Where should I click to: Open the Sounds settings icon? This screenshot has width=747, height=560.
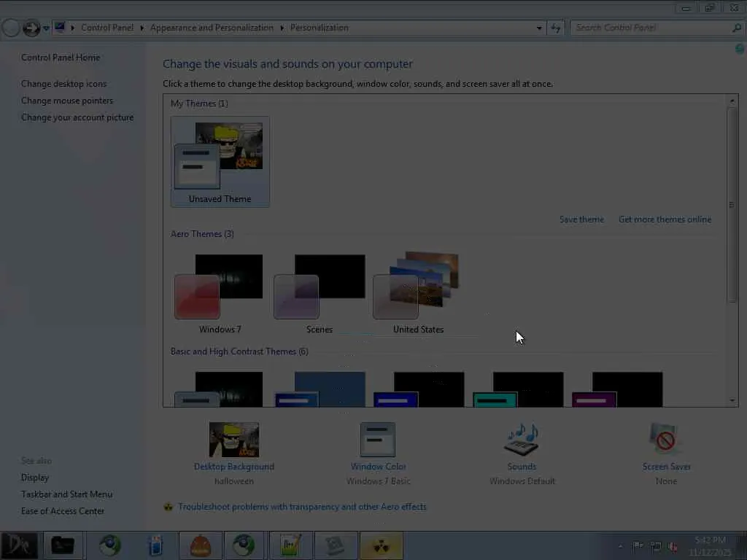coord(522,440)
